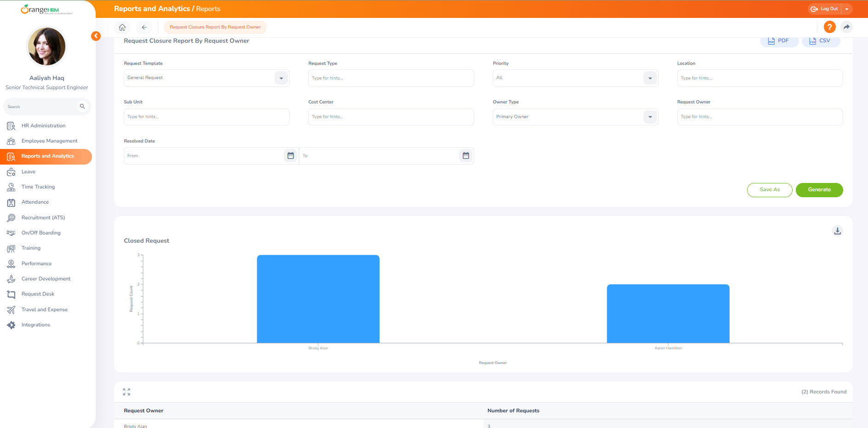Open Resolved Date From calendar picker
Screen dimensions: 868x428
291,156
